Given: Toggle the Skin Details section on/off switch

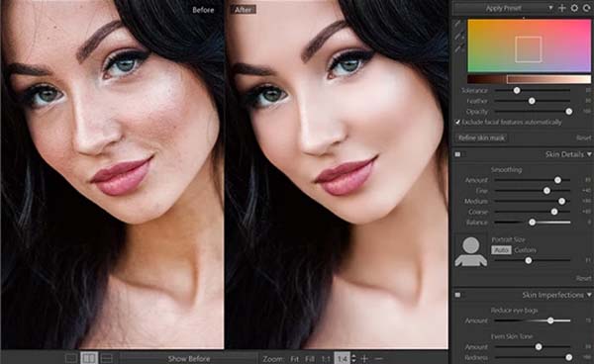Looking at the screenshot, I should tap(458, 154).
